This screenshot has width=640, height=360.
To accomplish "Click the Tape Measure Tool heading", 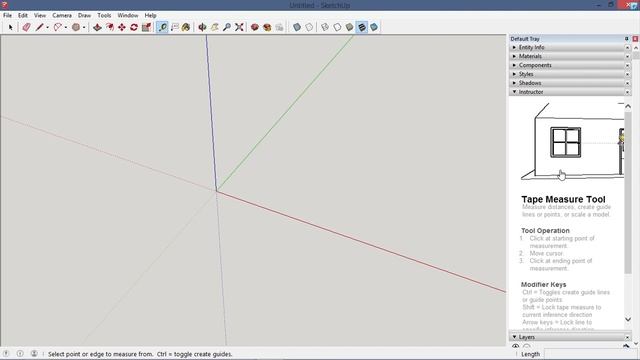I will point(563,199).
